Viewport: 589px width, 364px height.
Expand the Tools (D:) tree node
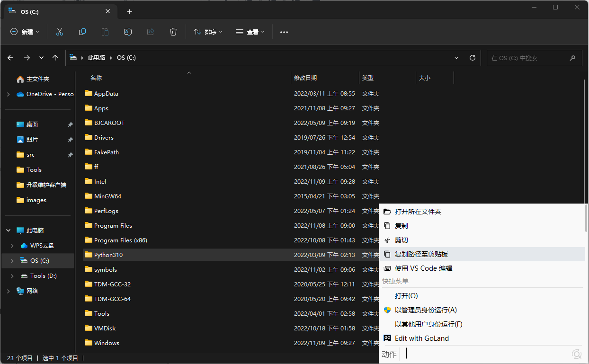click(12, 276)
